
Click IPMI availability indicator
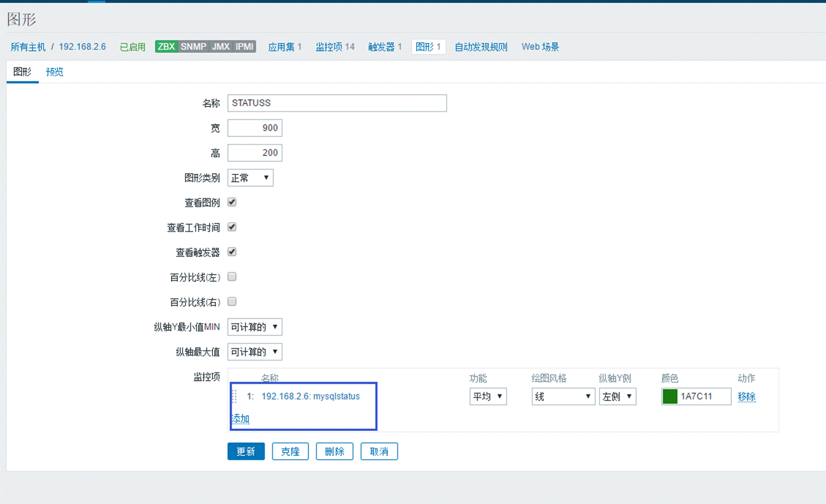(244, 47)
